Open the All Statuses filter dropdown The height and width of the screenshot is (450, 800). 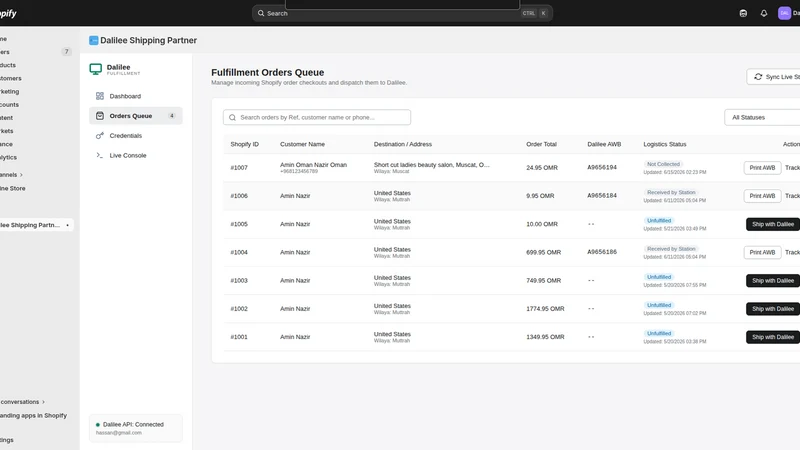coord(762,117)
